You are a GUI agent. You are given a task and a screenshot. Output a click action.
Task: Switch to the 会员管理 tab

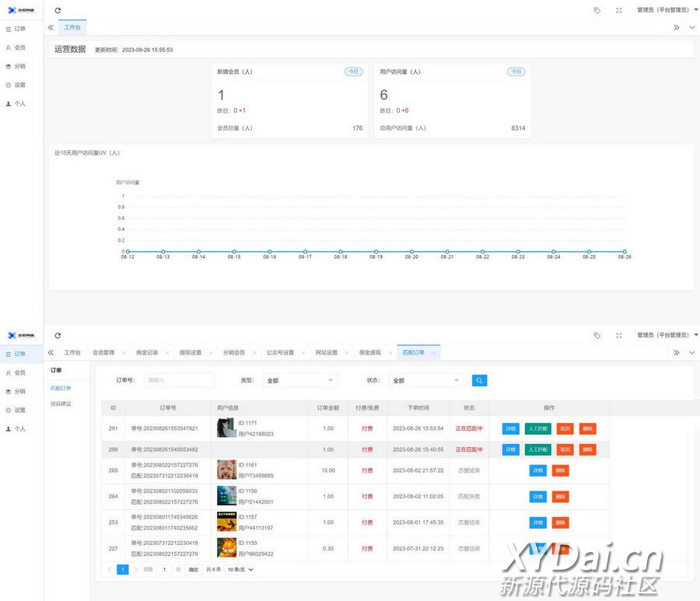pos(103,353)
